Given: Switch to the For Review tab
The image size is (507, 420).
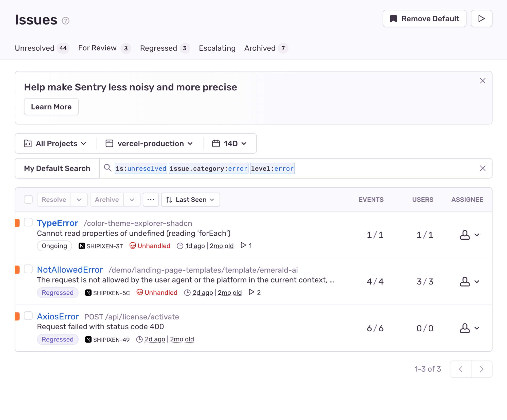Looking at the screenshot, I should [97, 48].
